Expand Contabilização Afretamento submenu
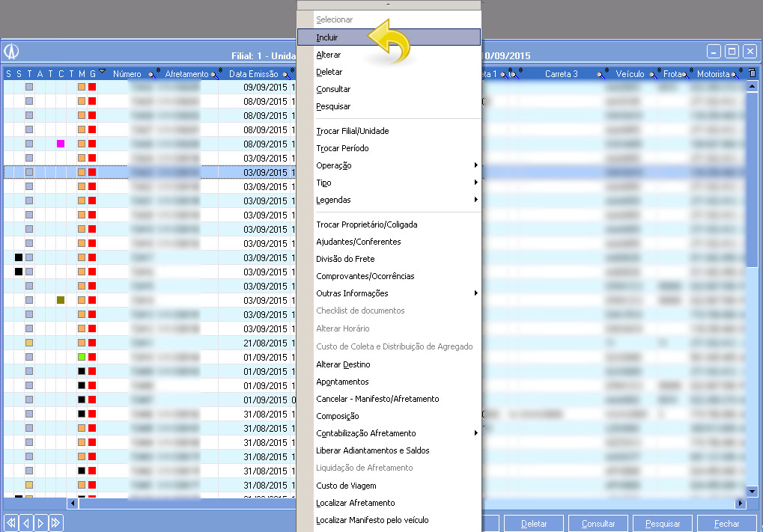Image resolution: width=763 pixels, height=532 pixels. 475,433
